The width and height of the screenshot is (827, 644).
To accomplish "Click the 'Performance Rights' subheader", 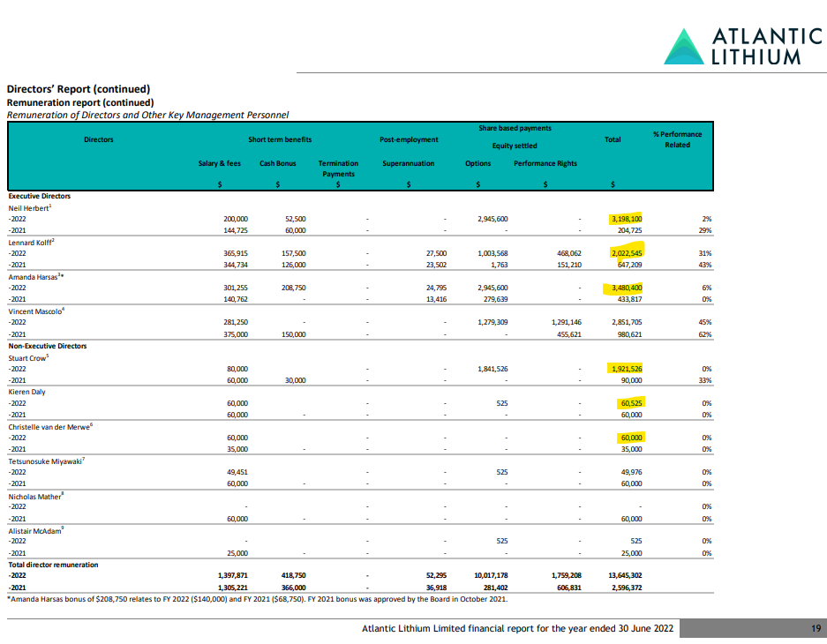I will click(x=545, y=163).
